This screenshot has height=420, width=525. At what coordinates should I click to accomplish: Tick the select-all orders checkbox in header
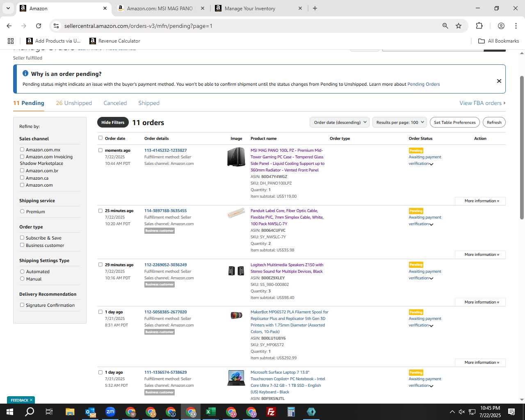(100, 138)
